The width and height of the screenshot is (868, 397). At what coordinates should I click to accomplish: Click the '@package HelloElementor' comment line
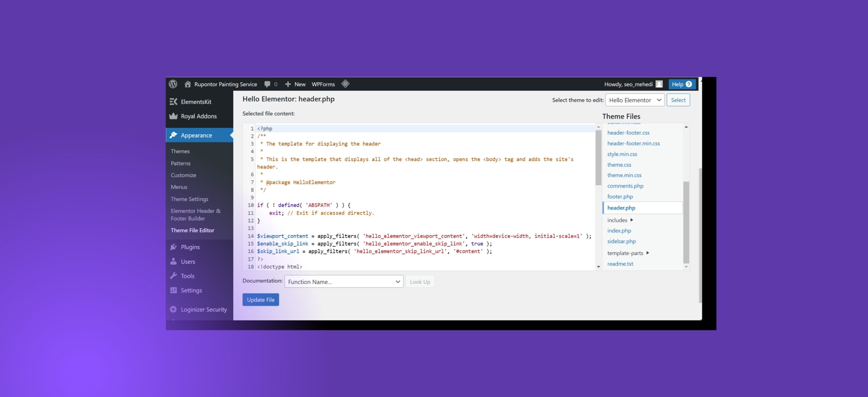point(298,182)
